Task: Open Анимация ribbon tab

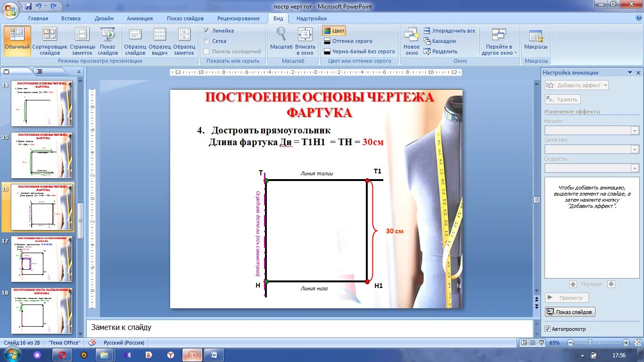Action: tap(140, 18)
